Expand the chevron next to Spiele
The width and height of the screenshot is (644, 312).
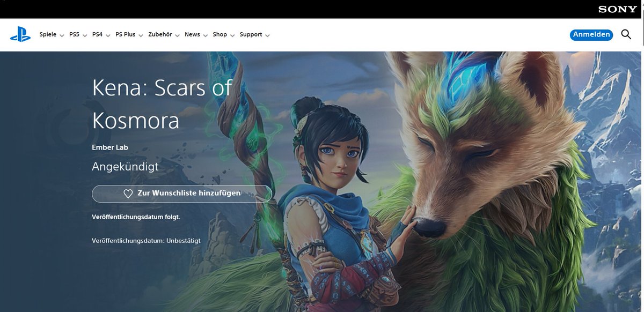coord(62,35)
